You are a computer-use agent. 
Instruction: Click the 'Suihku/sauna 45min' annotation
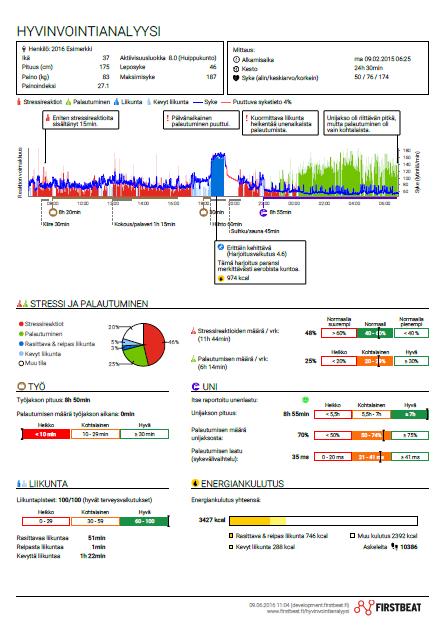point(255,231)
